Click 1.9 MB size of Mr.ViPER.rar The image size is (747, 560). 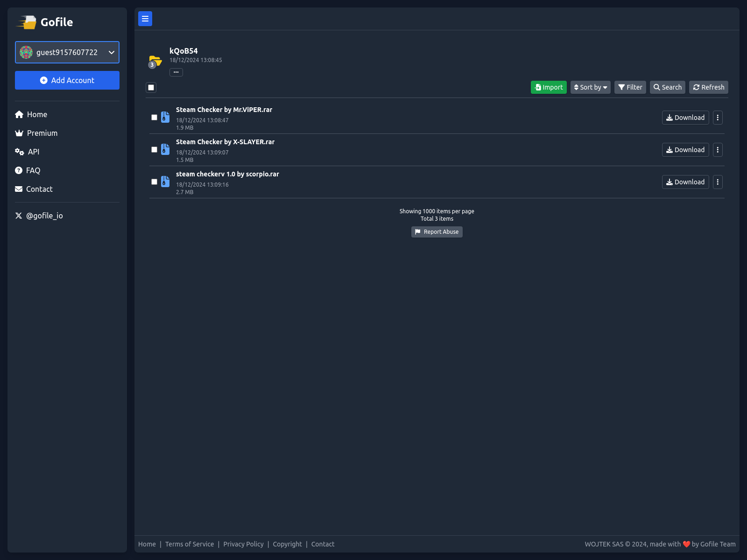tap(184, 128)
